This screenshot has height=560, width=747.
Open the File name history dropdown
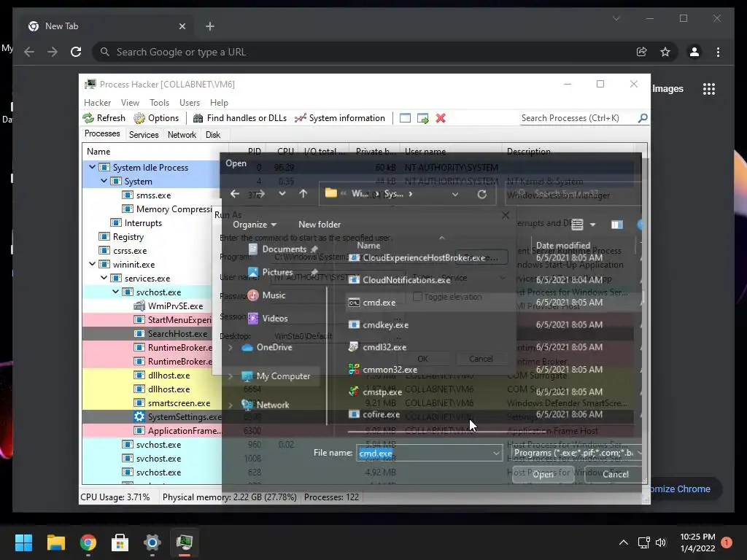coord(496,454)
